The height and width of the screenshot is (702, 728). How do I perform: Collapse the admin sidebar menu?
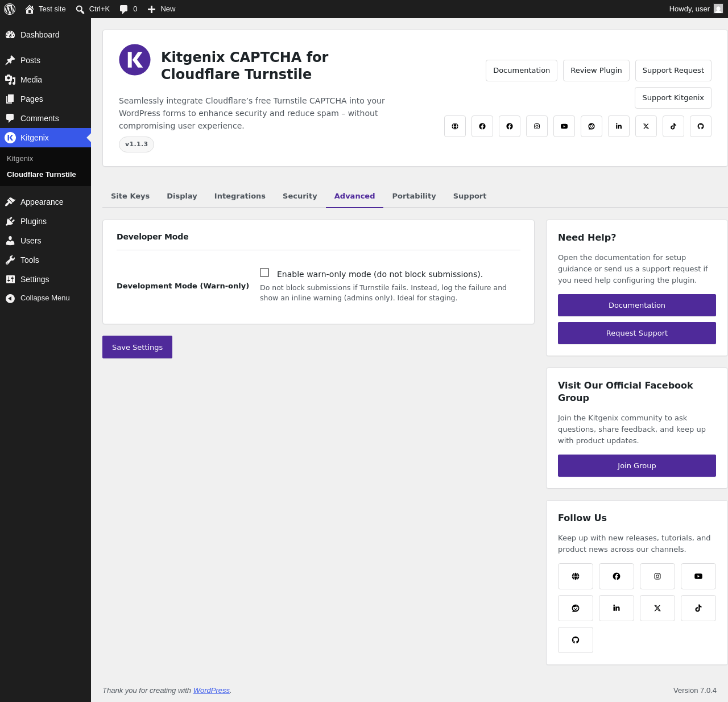pyautogui.click(x=45, y=298)
